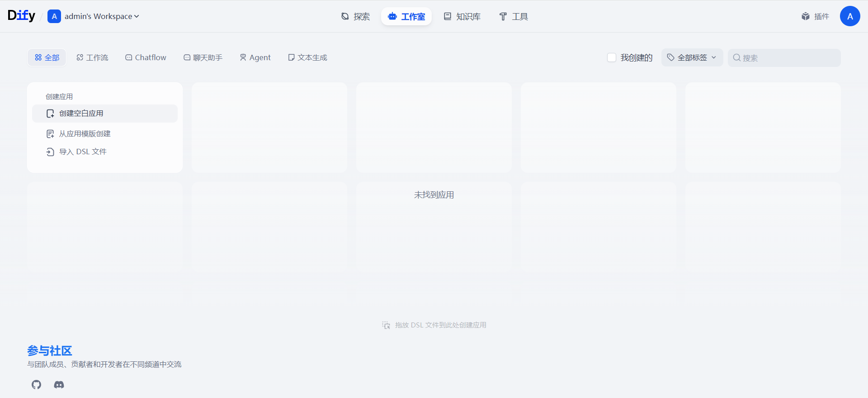The height and width of the screenshot is (398, 868).
Task: Filter apps by Chatflow
Action: point(146,57)
